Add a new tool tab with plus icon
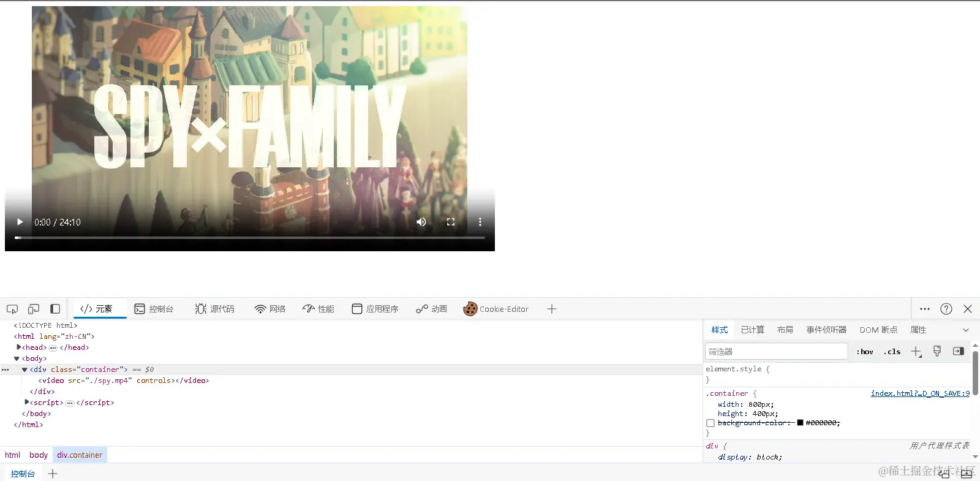The width and height of the screenshot is (980, 481). [x=552, y=309]
